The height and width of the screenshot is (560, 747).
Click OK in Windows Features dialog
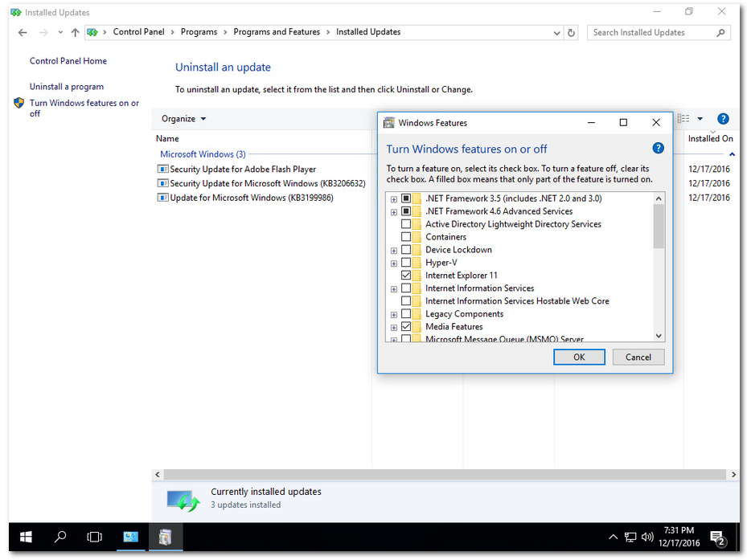pos(579,358)
